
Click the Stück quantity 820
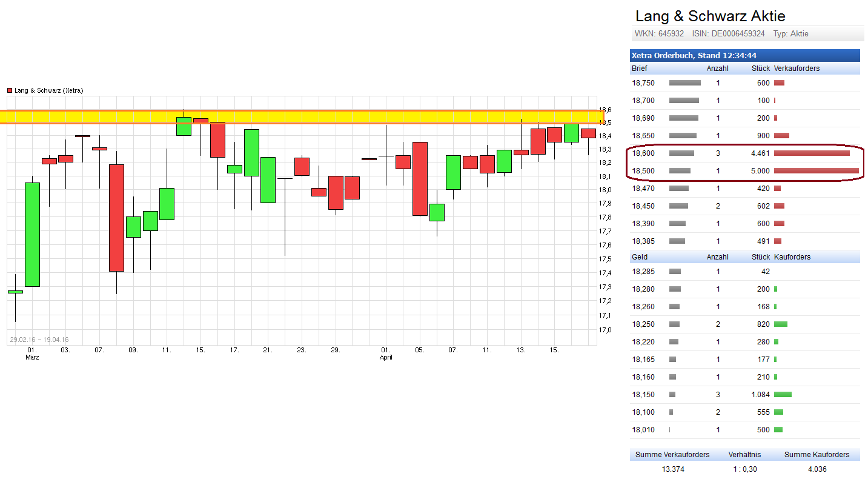pyautogui.click(x=763, y=324)
